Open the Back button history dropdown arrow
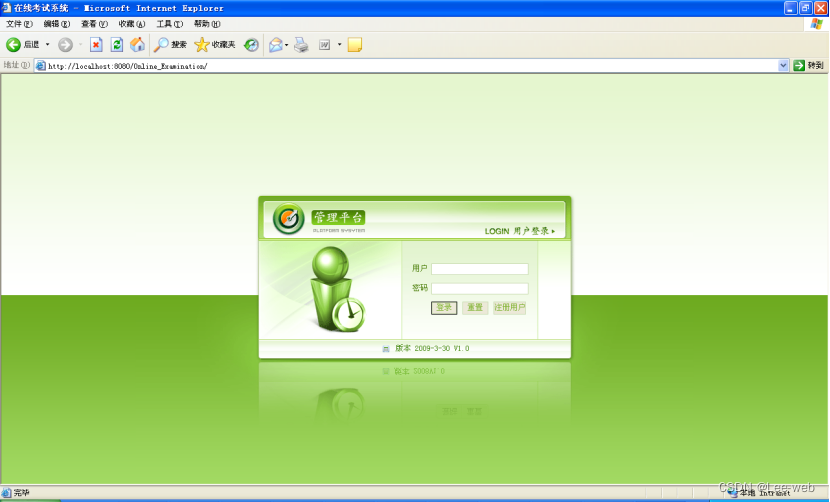The image size is (830, 502). (x=48, y=45)
